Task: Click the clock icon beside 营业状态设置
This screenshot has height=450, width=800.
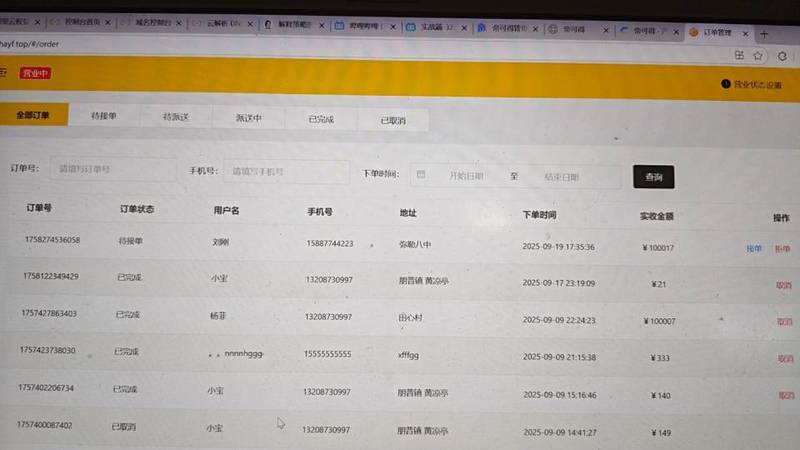Action: pyautogui.click(x=726, y=84)
